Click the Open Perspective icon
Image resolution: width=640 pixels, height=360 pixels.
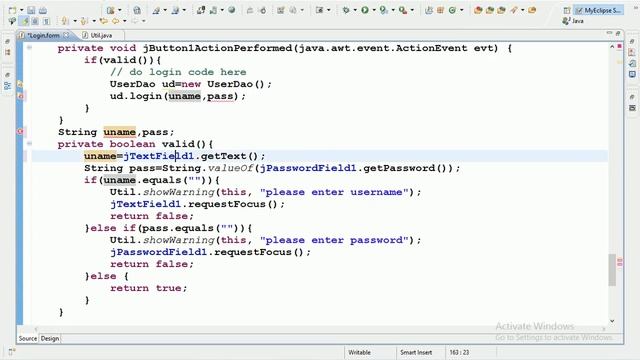coord(567,10)
